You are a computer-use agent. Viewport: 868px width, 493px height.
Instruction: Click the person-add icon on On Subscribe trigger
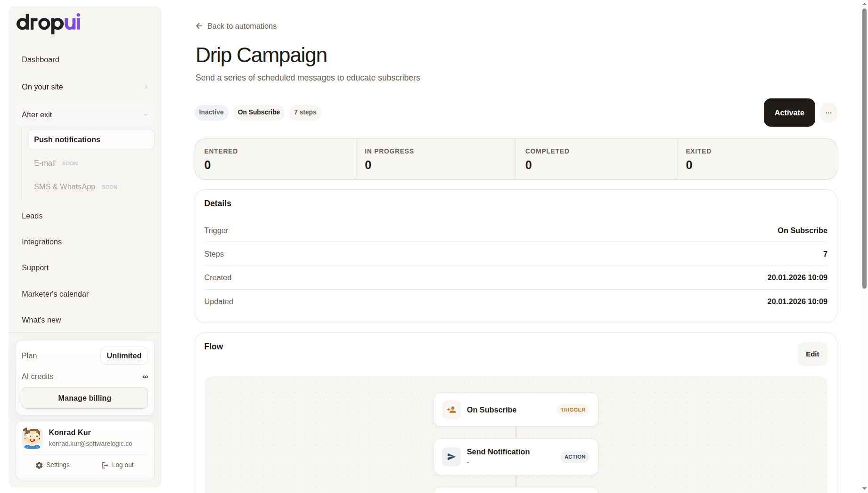[451, 410]
